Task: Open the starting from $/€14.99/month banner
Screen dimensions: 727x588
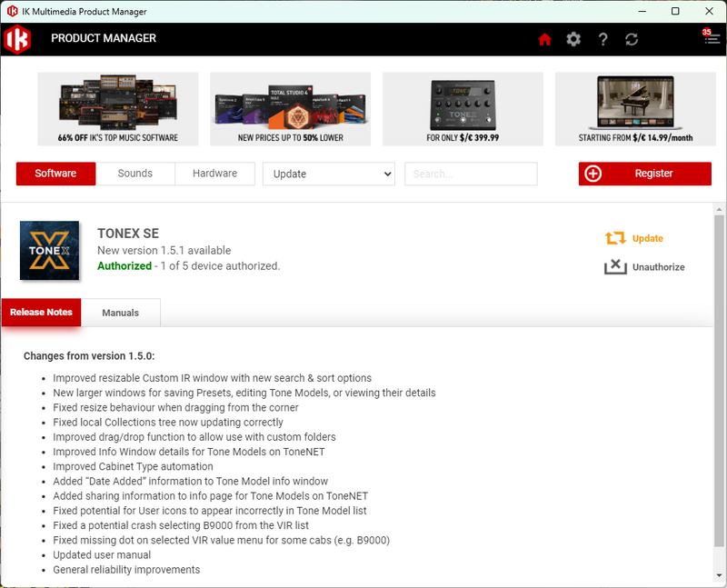Action: click(635, 109)
